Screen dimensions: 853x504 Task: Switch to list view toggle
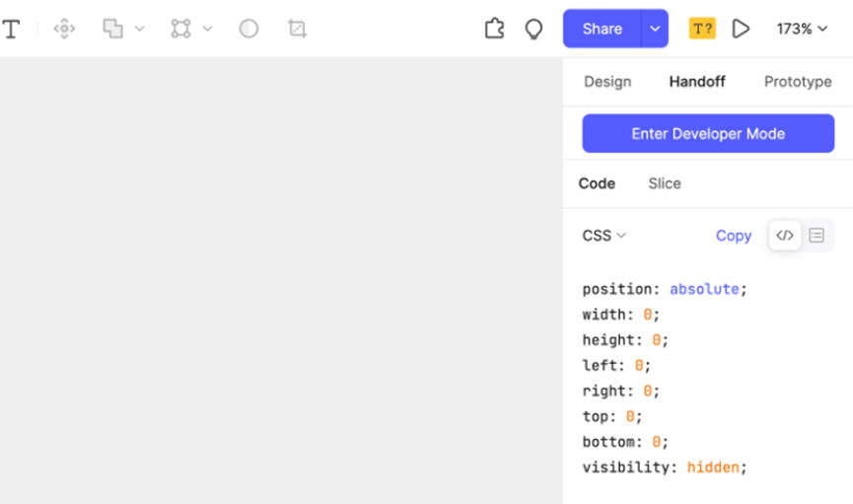point(817,236)
